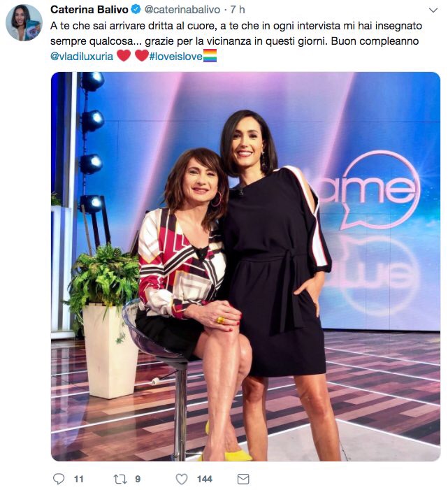Send tweet via the envelope message icon
Screen dimensions: 448x490
[x=243, y=479]
